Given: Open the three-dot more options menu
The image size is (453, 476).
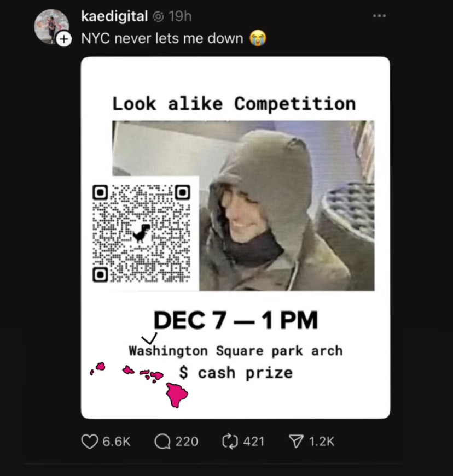Looking at the screenshot, I should click(380, 16).
